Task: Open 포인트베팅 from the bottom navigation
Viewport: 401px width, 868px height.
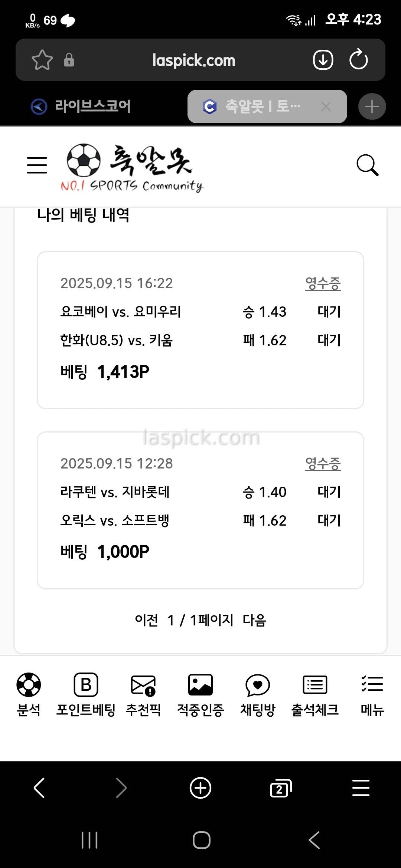Action: 86,694
